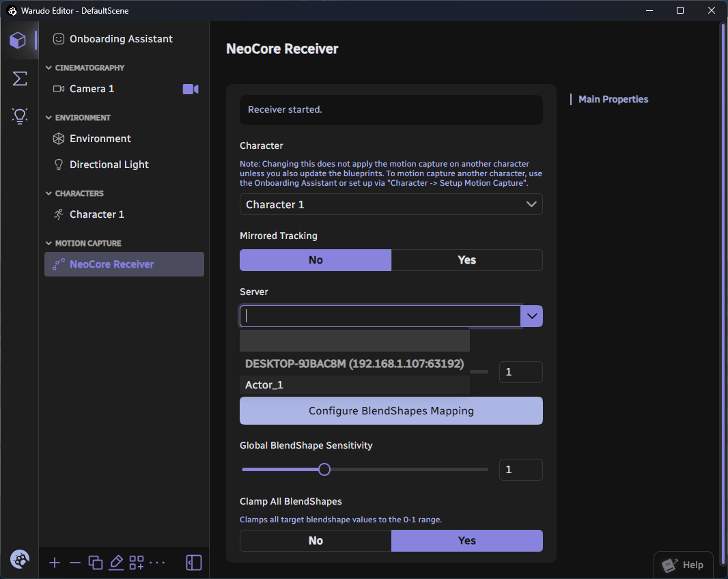Select Onboarding Assistant in the asset list
Viewport: 728px width, 579px height.
point(124,39)
